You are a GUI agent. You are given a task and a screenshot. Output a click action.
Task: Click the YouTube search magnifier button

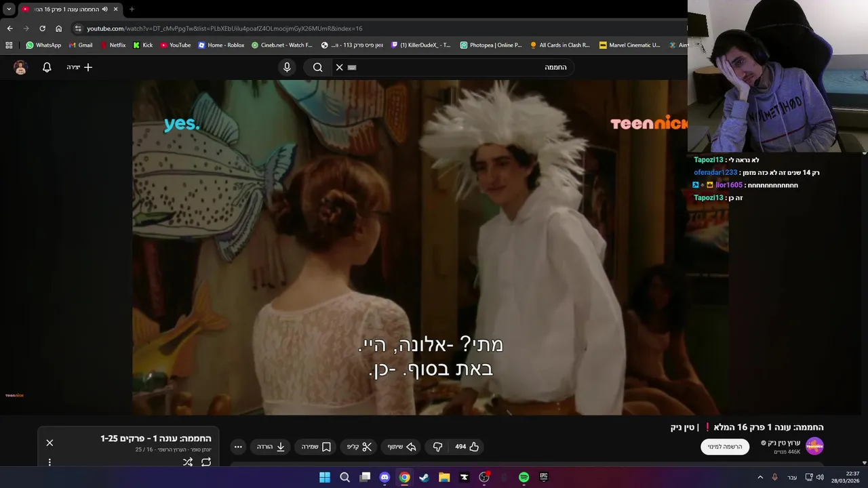click(317, 67)
